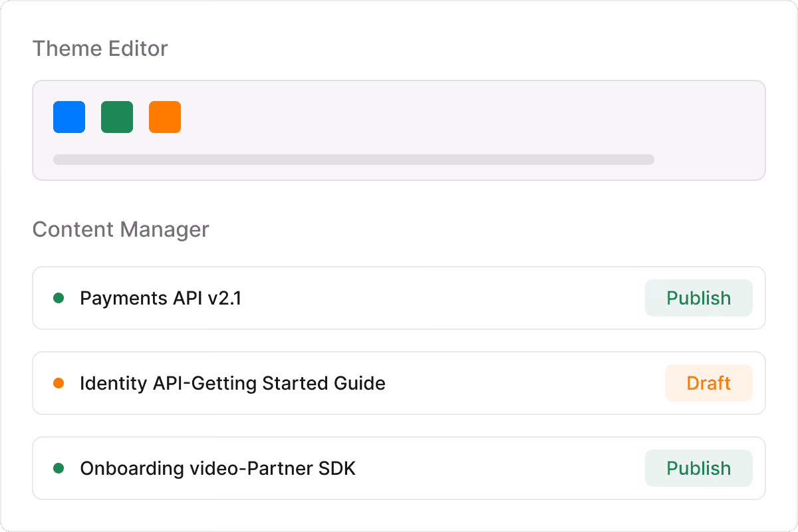Click the Publish badge on Payments API v2.1
This screenshot has height=532, width=798.
(699, 298)
